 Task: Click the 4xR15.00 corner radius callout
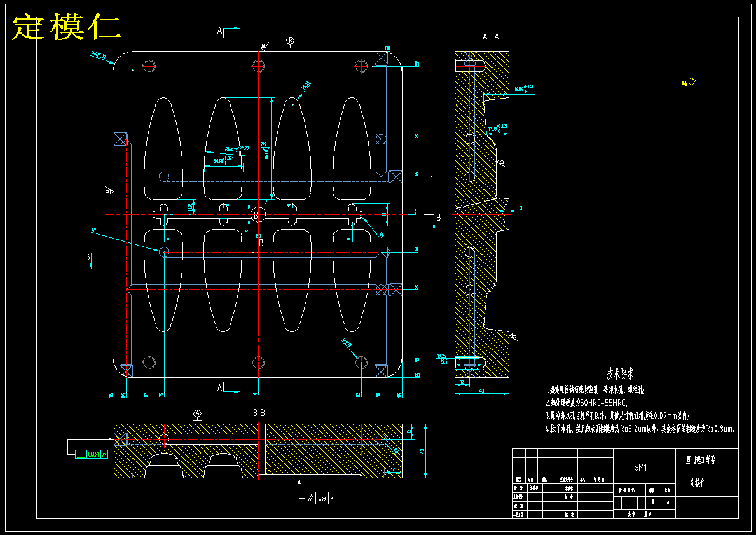(99, 55)
